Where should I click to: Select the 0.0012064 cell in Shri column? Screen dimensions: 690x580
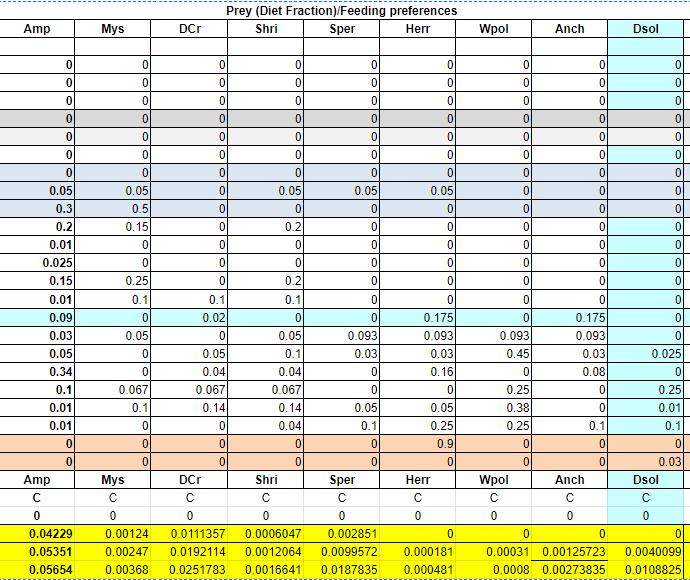(265, 552)
